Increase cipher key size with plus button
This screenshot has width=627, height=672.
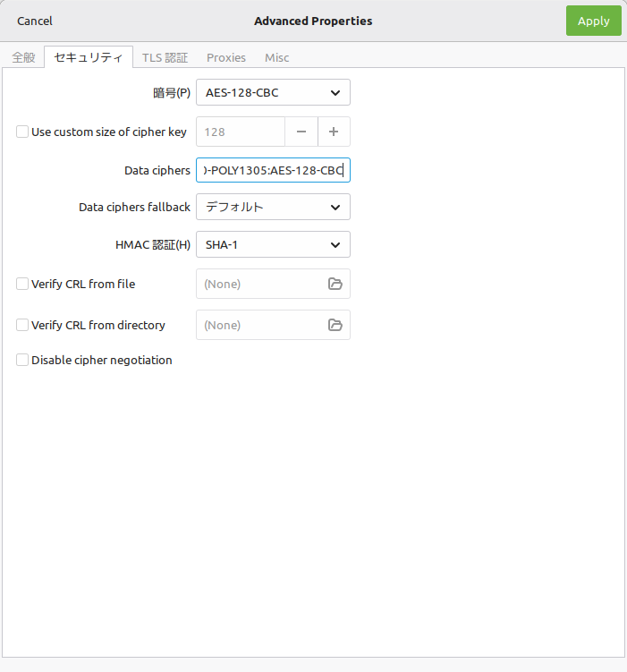click(334, 132)
